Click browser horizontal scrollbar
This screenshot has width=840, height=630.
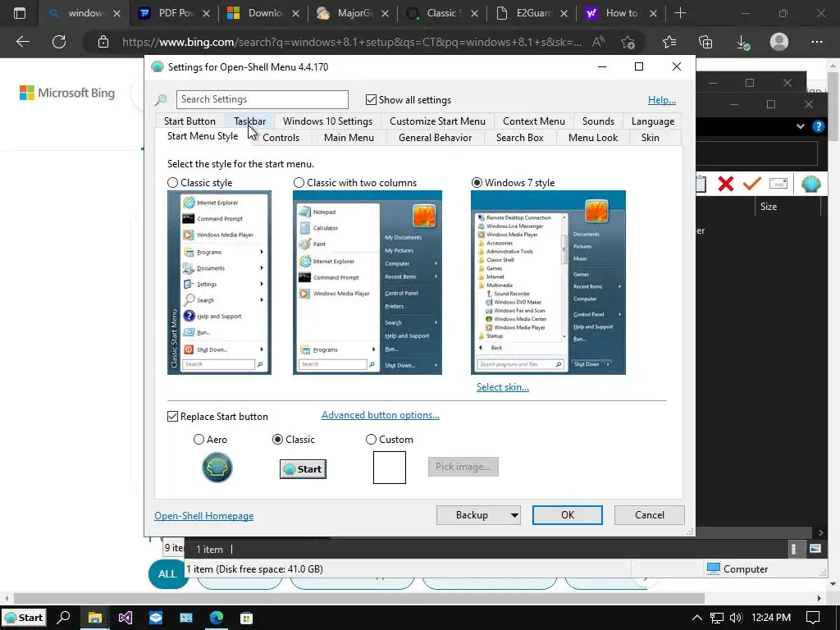[359, 598]
